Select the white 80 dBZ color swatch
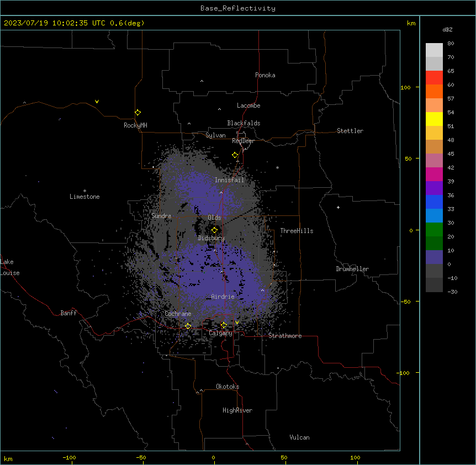The width and height of the screenshot is (476, 465). point(434,50)
